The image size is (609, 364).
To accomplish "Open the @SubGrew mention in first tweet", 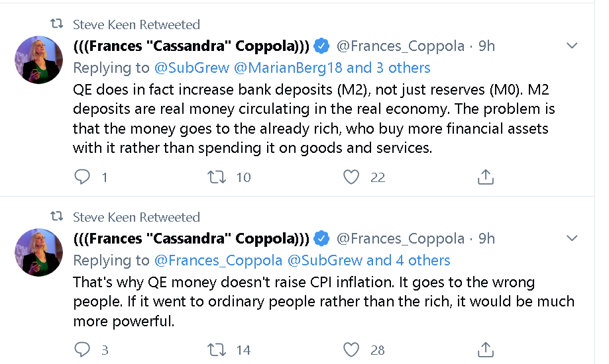I will click(x=192, y=68).
